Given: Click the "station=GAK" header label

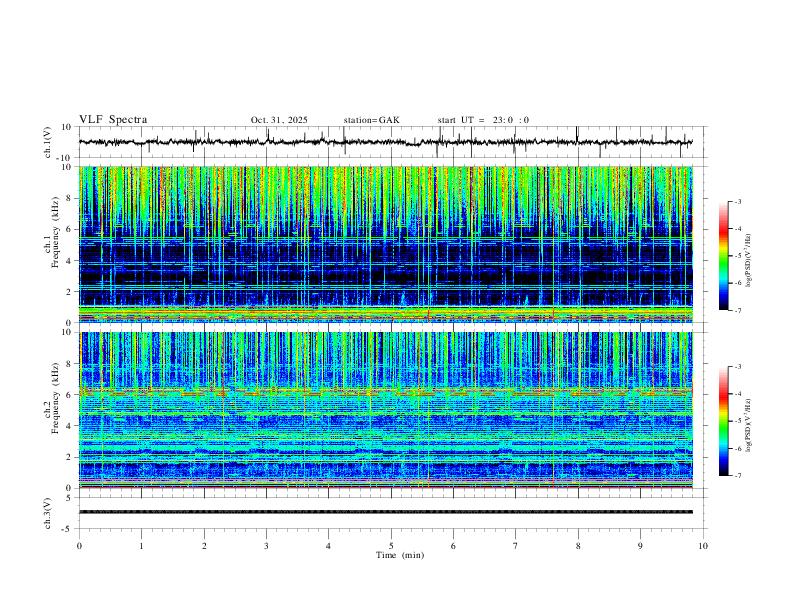Looking at the screenshot, I should pos(371,120).
